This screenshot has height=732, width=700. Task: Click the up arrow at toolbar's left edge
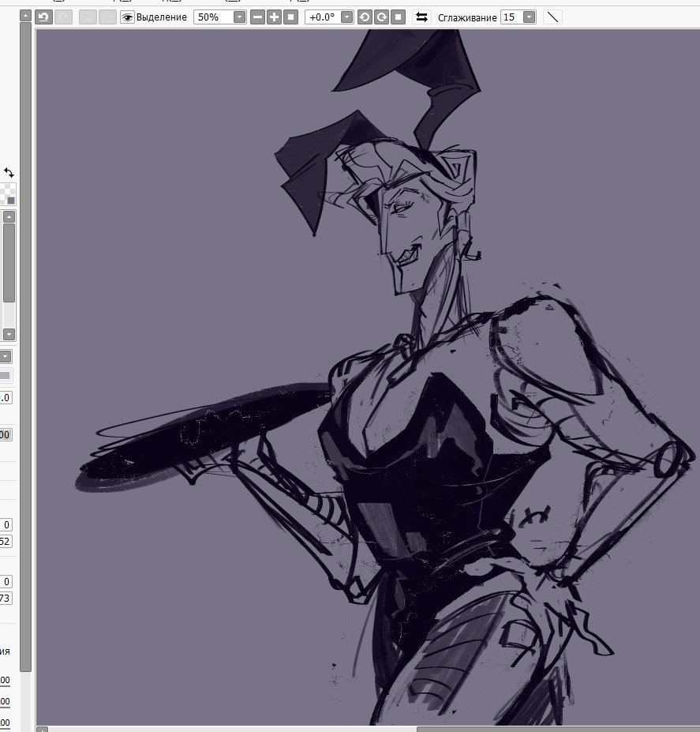pos(26,16)
